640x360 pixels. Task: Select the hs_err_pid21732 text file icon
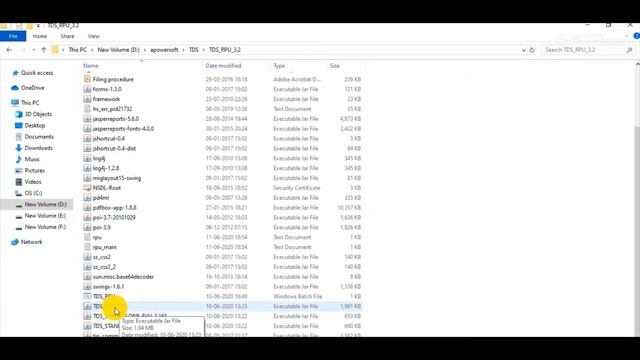coord(87,109)
